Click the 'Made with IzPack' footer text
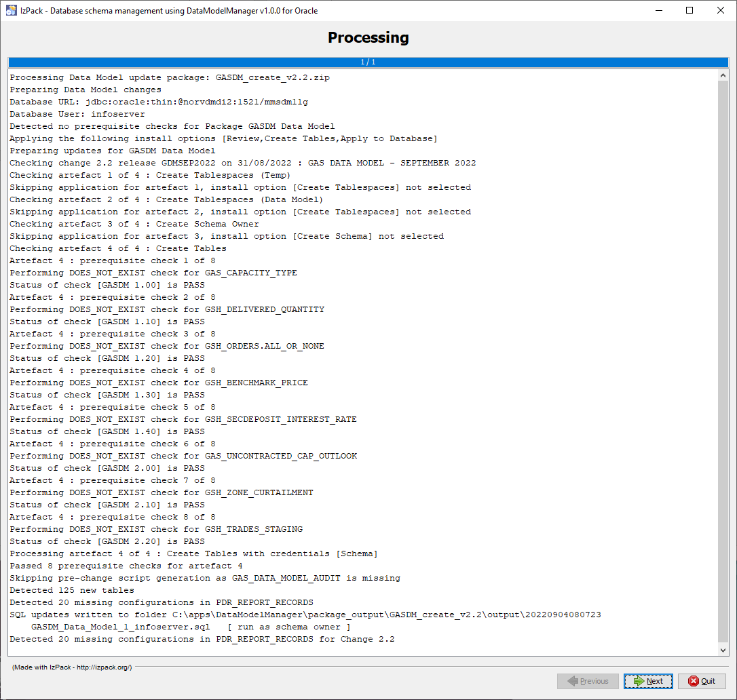The height and width of the screenshot is (700, 737). 72,667
